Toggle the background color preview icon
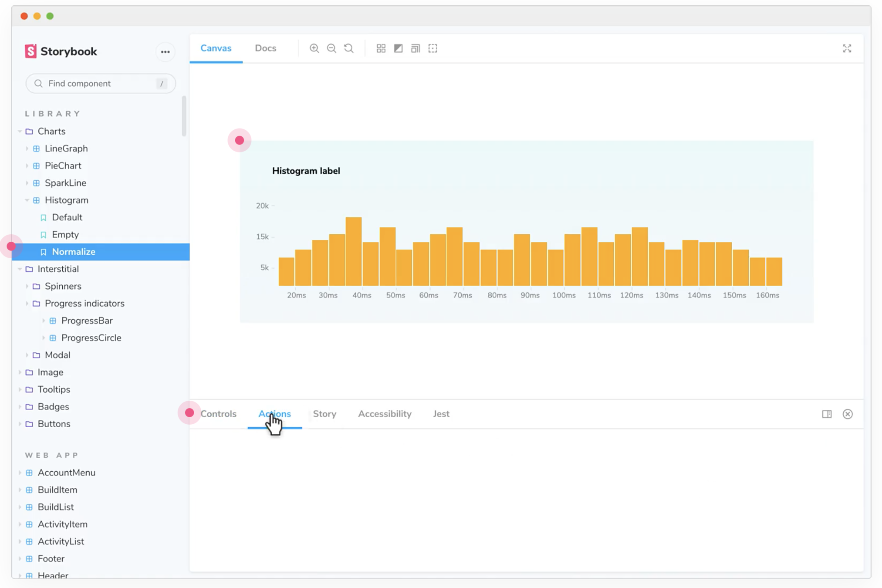The height and width of the screenshot is (588, 882). point(398,48)
